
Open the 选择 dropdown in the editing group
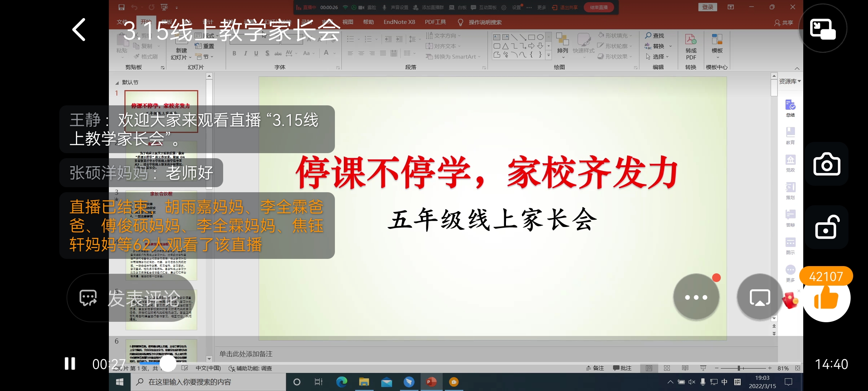(658, 57)
